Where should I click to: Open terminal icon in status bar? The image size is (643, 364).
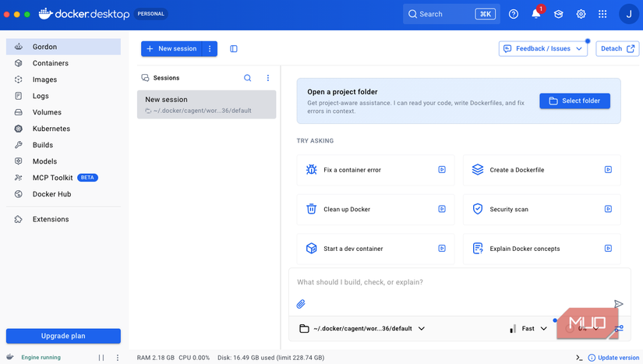tap(579, 358)
